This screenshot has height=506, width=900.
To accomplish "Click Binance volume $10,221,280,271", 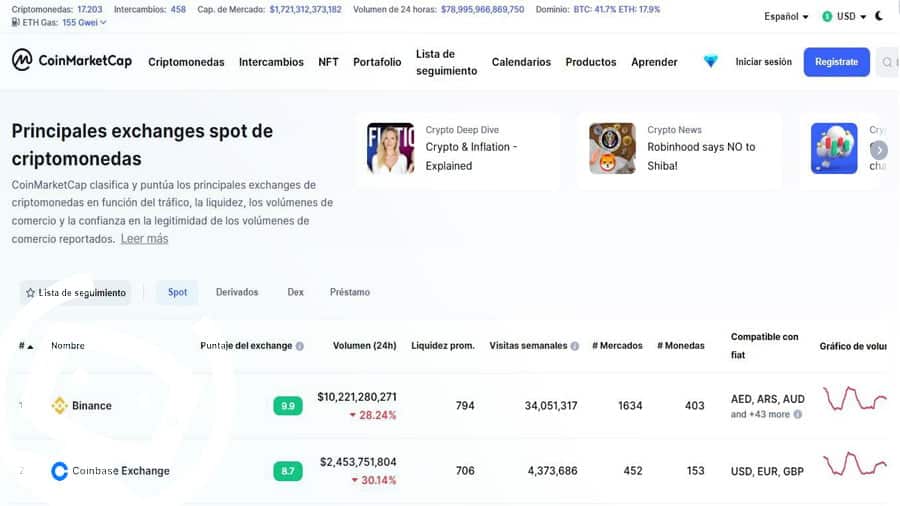I will [x=357, y=396].
